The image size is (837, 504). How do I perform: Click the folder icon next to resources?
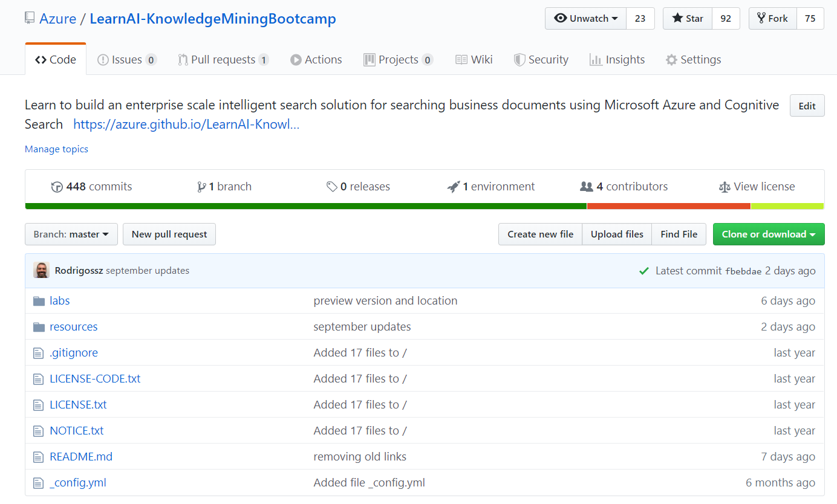pyautogui.click(x=39, y=327)
